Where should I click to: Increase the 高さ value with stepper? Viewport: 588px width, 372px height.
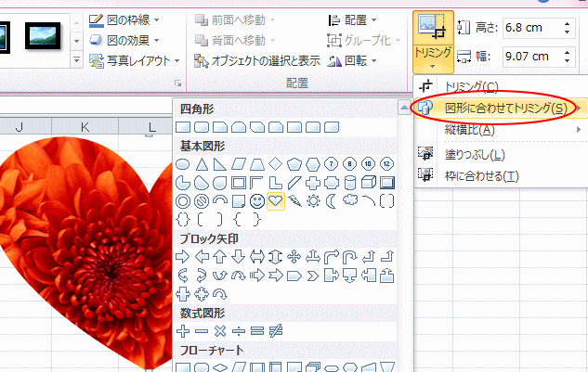coord(567,24)
